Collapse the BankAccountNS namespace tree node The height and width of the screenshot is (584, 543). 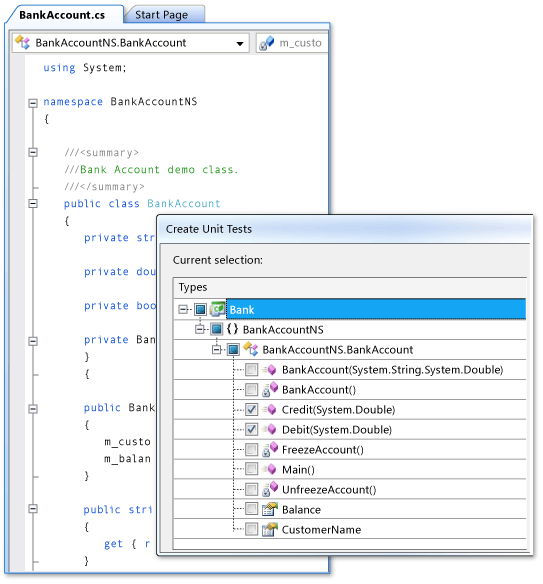pos(200,329)
